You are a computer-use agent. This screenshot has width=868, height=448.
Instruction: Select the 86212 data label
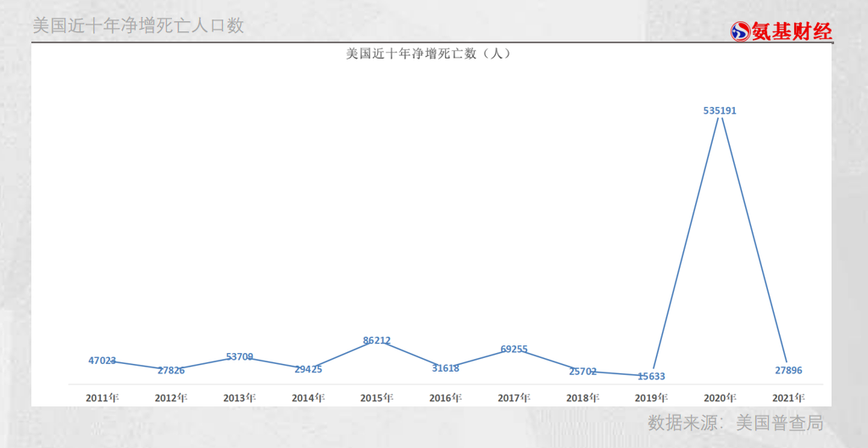coord(377,341)
